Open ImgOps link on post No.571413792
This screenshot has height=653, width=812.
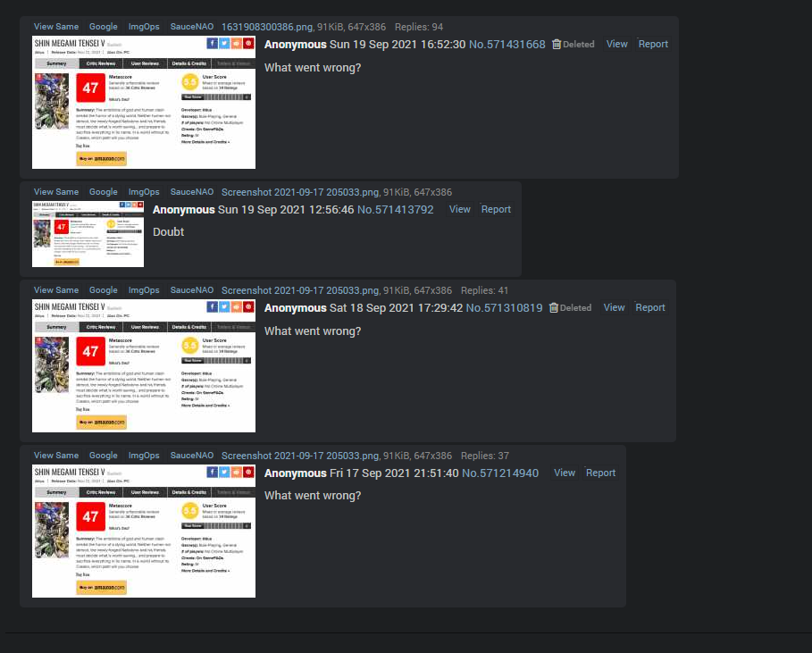coord(144,191)
